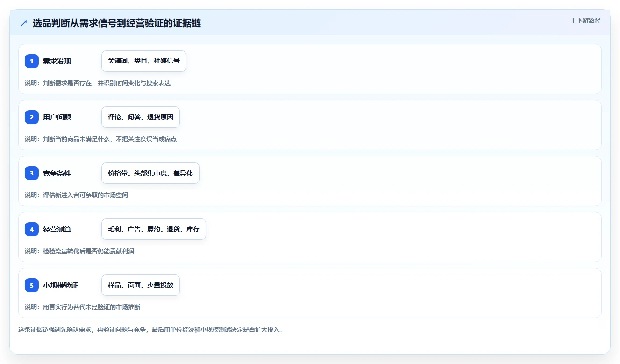Click the note 用真实行为替代未经验证的市场推断
Screen dimensions: 620x364
83,307
